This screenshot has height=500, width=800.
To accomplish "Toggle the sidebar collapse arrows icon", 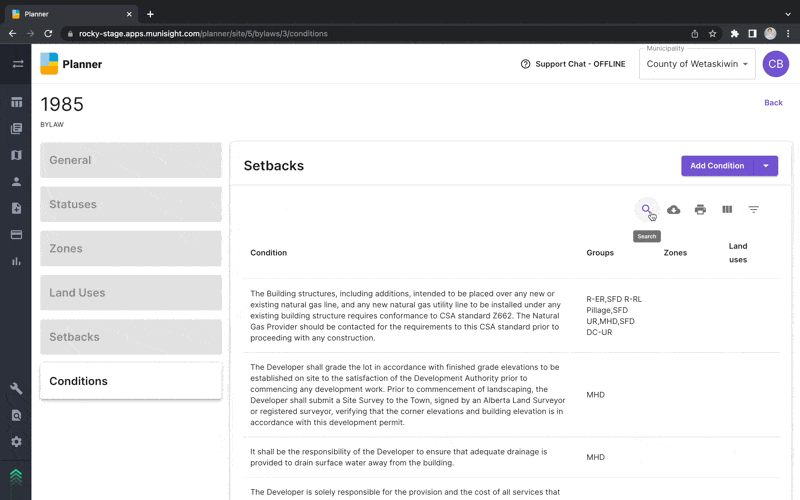I will (x=18, y=64).
